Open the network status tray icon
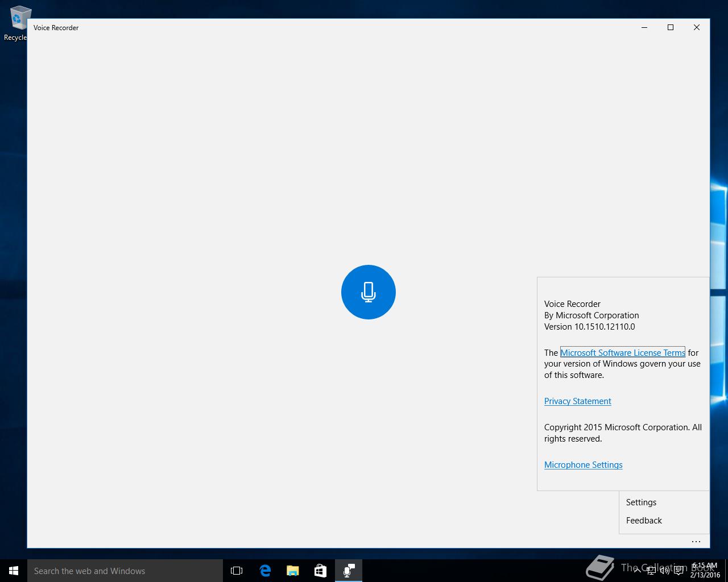 (x=651, y=571)
